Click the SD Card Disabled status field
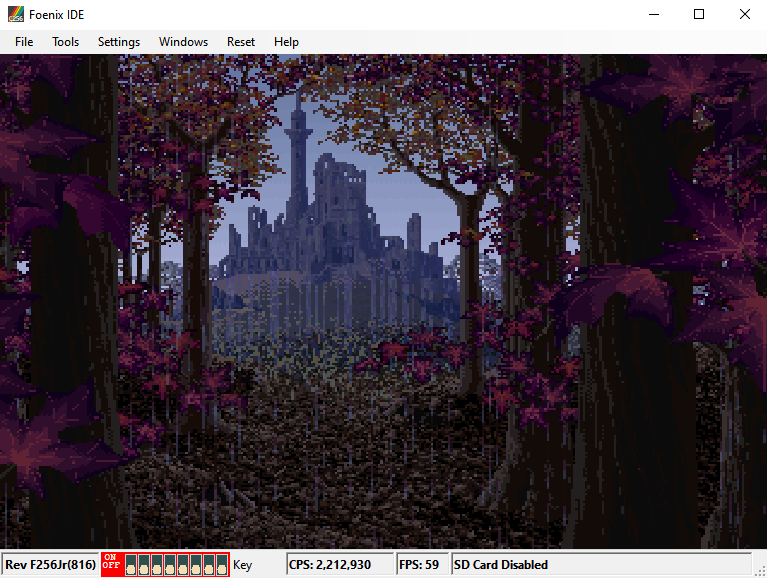767x578 pixels. 601,565
